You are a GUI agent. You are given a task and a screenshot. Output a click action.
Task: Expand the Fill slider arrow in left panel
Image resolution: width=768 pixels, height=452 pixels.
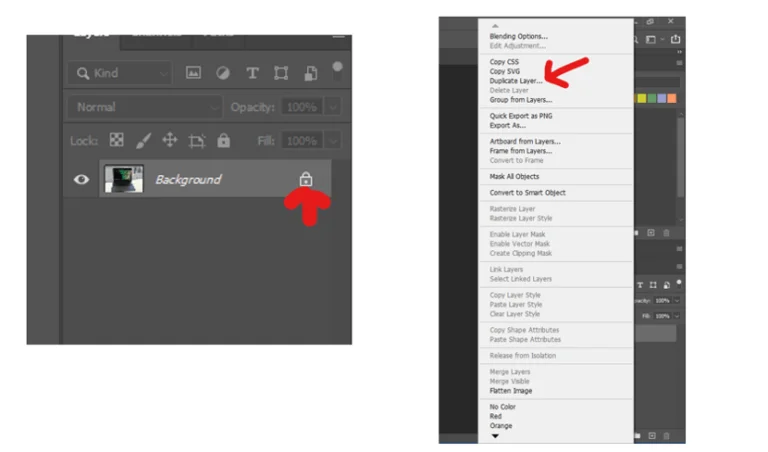333,141
